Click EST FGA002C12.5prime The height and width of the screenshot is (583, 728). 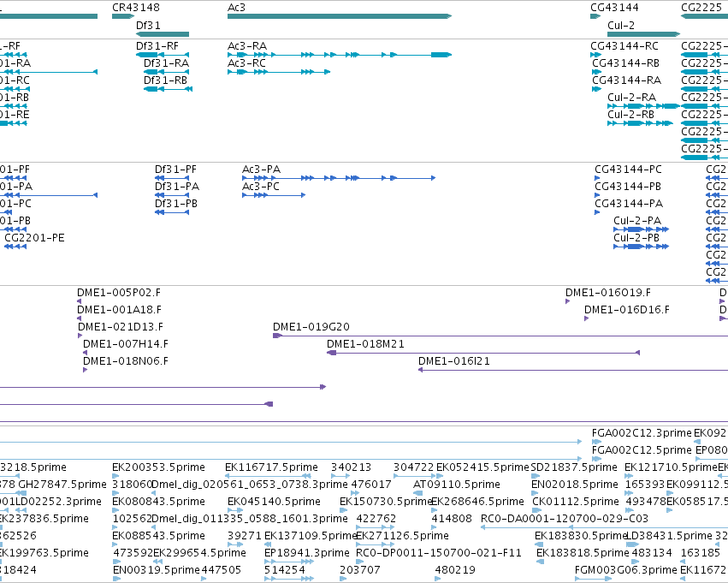[642, 450]
